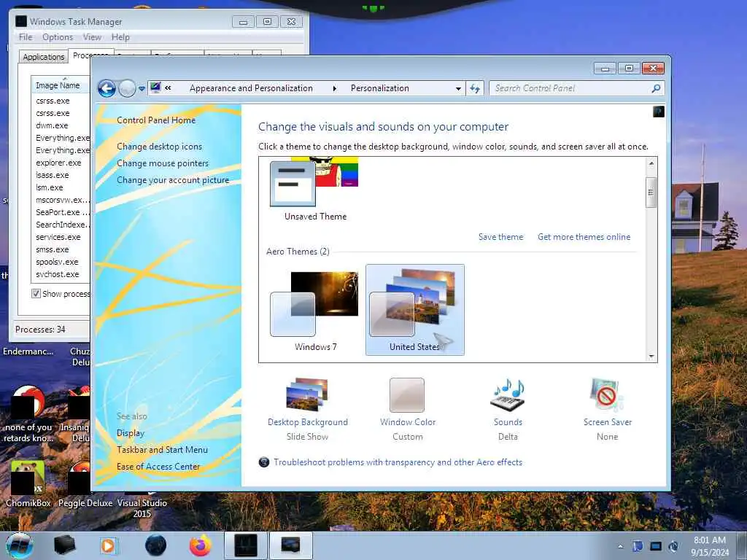Select Appearance and Personalization breadcrumb
Screen dimensions: 747x560
pyautogui.click(x=251, y=88)
